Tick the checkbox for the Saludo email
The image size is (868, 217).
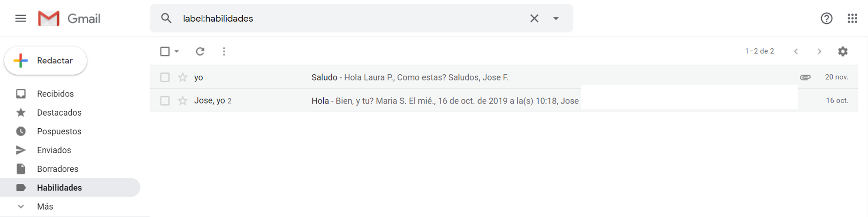point(165,77)
